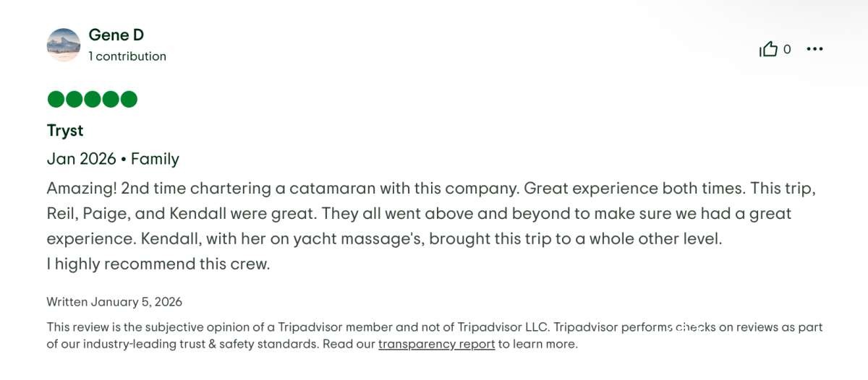The image size is (868, 380).
Task: Click the "Jan 2026 • Family" trip info
Action: [x=113, y=159]
